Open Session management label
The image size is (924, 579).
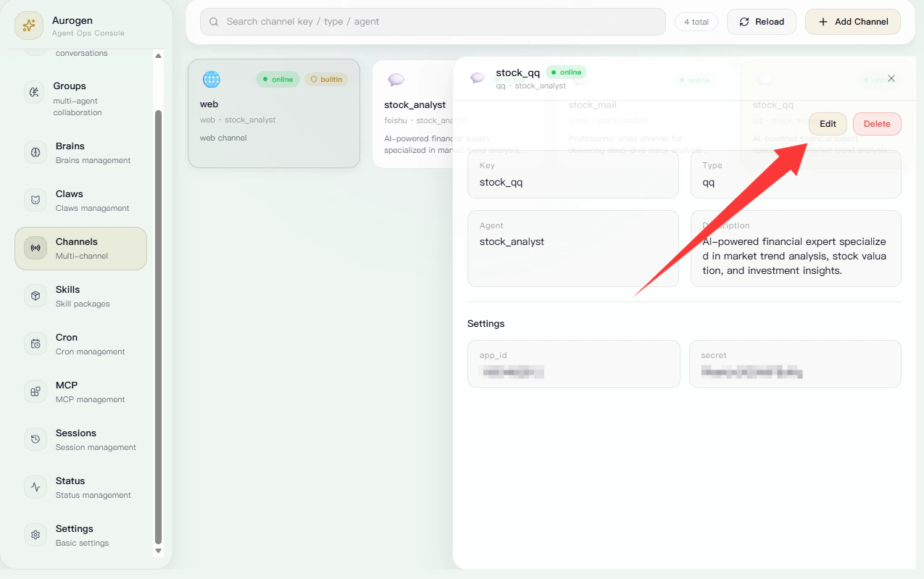tap(96, 447)
